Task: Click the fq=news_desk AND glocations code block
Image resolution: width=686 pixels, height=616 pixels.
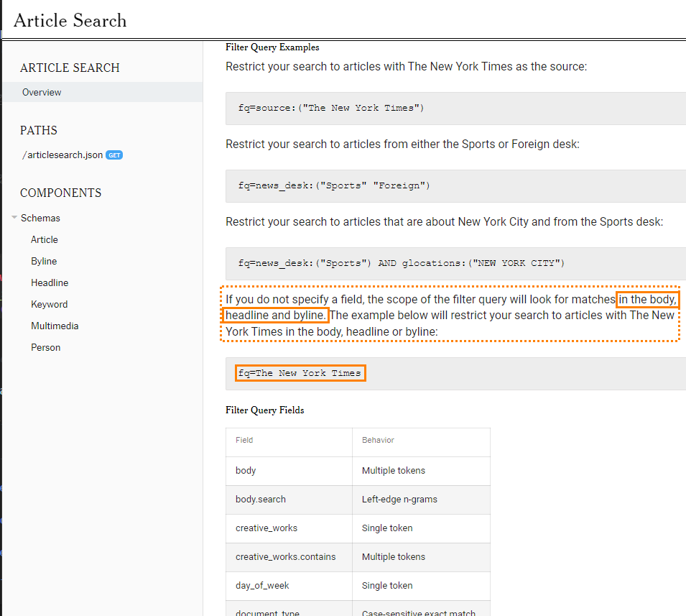Action: point(455,264)
